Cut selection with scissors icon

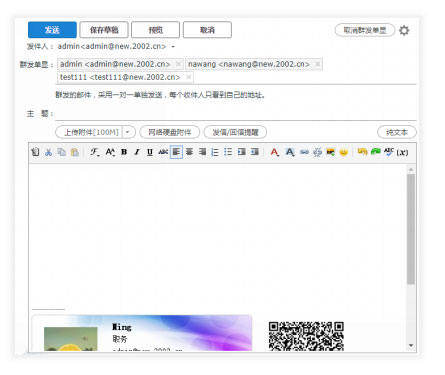(49, 152)
